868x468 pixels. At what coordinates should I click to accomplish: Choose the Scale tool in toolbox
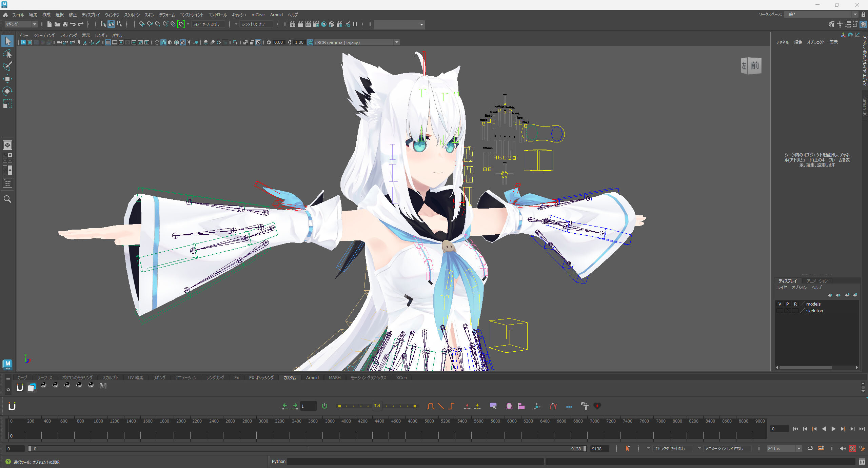(x=7, y=103)
